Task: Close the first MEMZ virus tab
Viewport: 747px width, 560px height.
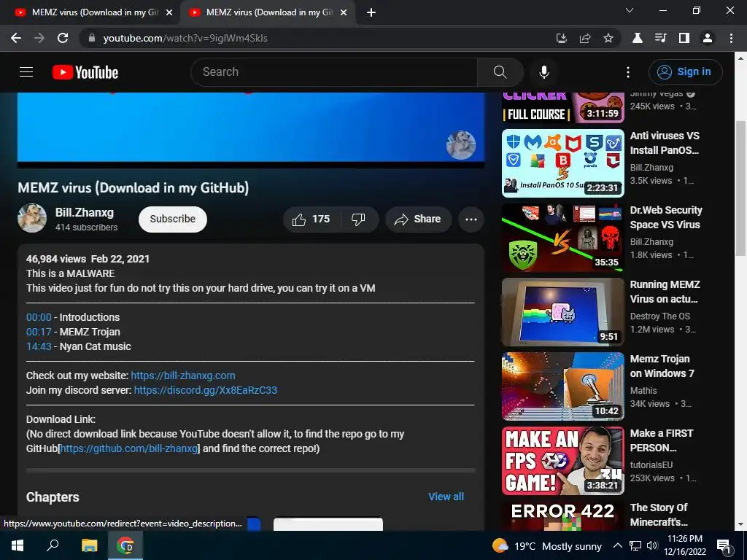Action: pyautogui.click(x=169, y=12)
